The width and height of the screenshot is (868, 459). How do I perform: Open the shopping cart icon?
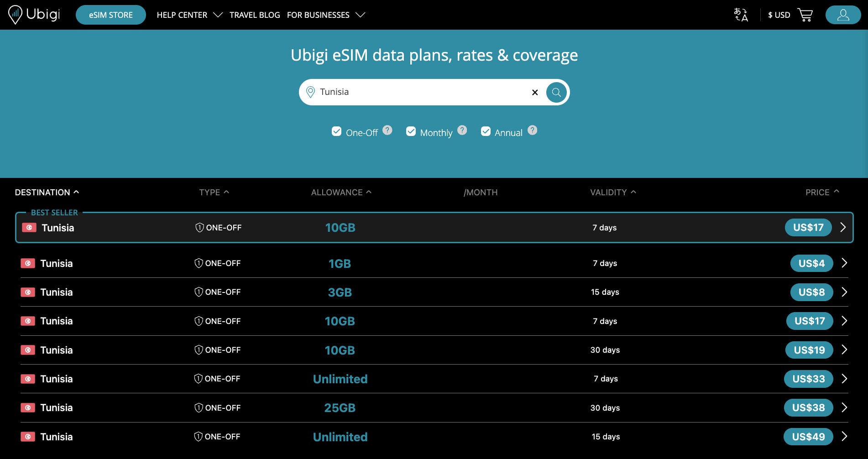[x=805, y=15]
